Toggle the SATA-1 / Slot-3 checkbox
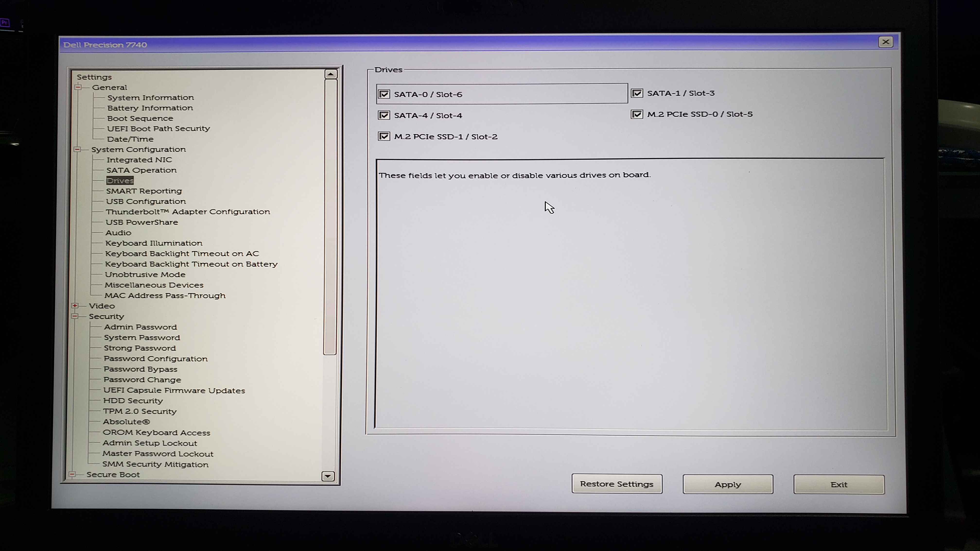The width and height of the screenshot is (980, 551). 637,93
